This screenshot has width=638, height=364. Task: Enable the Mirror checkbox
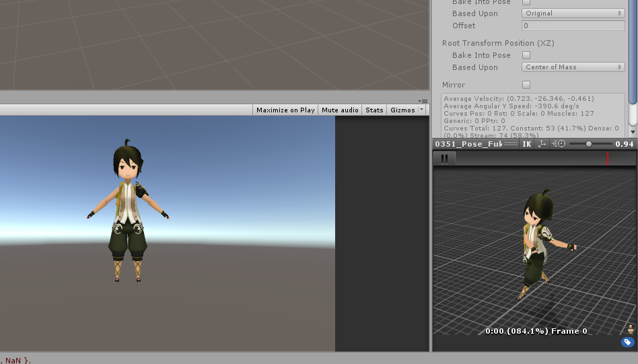526,85
